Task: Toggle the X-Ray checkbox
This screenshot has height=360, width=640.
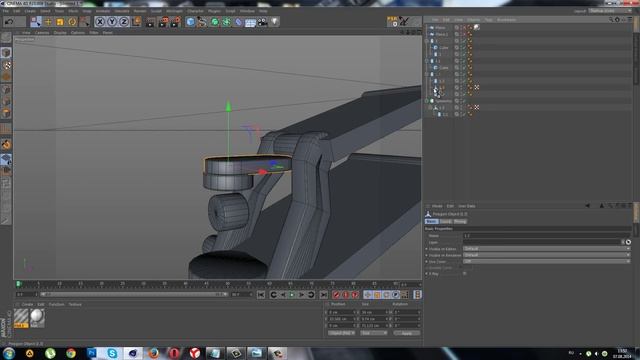Action: (x=464, y=273)
